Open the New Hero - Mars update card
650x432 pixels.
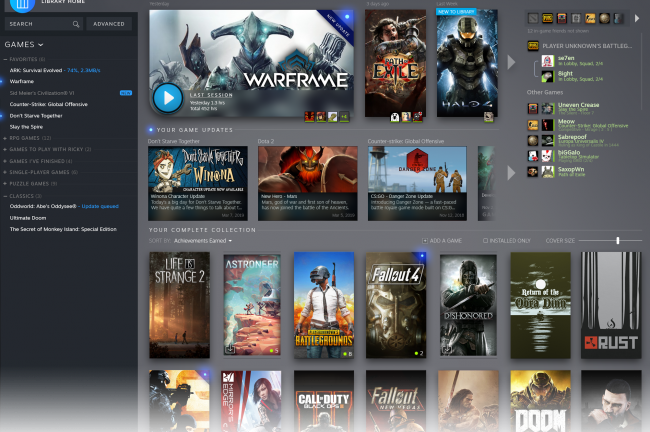pyautogui.click(x=308, y=183)
